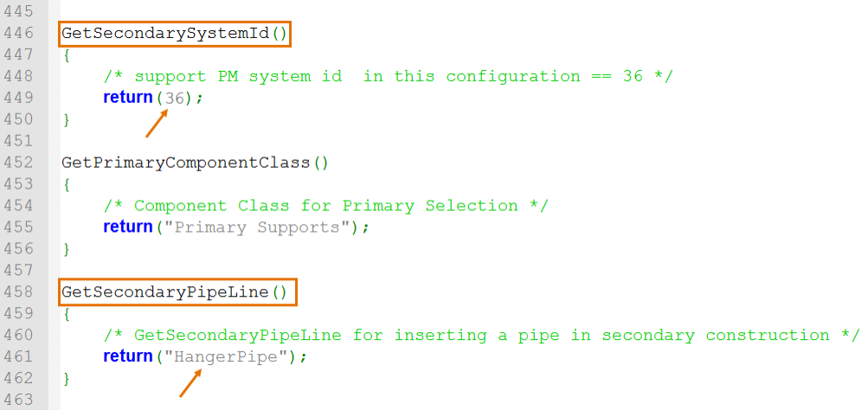Click the GetSecondaryPipeLine function name
Viewport: 868px width, 410px height.
(166, 291)
